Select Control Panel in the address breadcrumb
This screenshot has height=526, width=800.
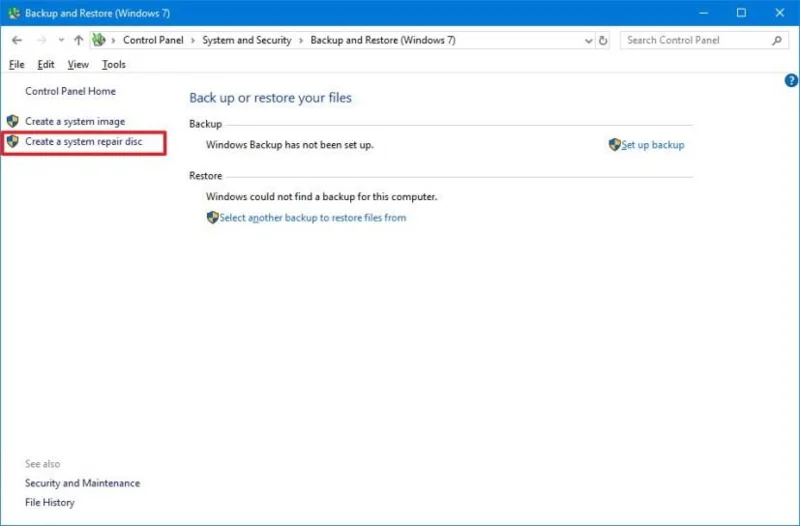pyautogui.click(x=153, y=40)
